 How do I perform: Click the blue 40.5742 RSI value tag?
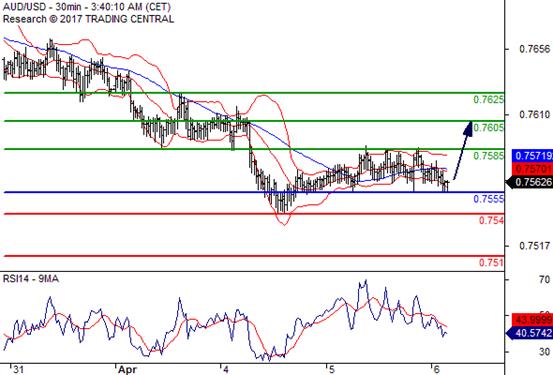(x=529, y=333)
